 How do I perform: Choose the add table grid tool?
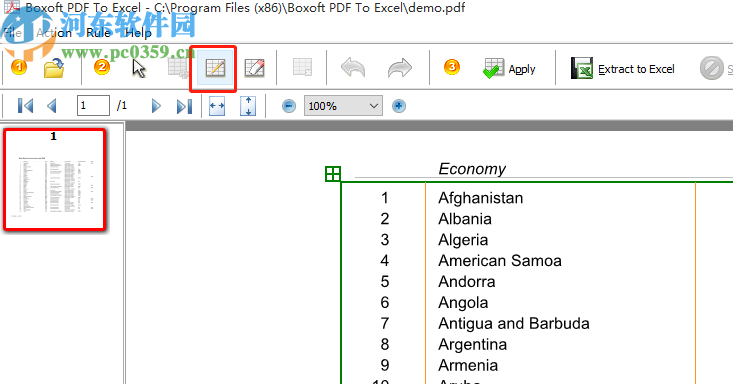tap(178, 68)
